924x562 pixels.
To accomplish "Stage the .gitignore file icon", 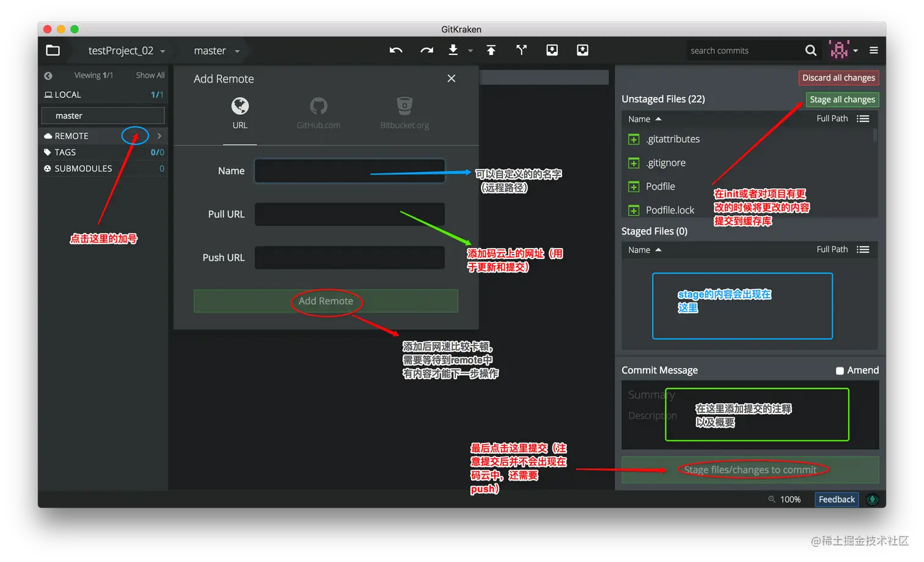I will (634, 163).
